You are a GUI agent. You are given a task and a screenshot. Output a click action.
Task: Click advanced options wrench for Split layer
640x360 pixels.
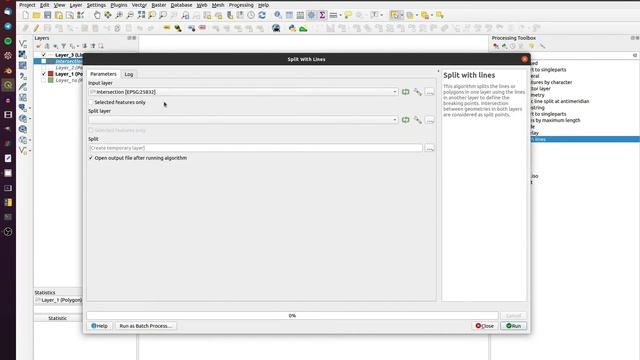click(x=417, y=120)
